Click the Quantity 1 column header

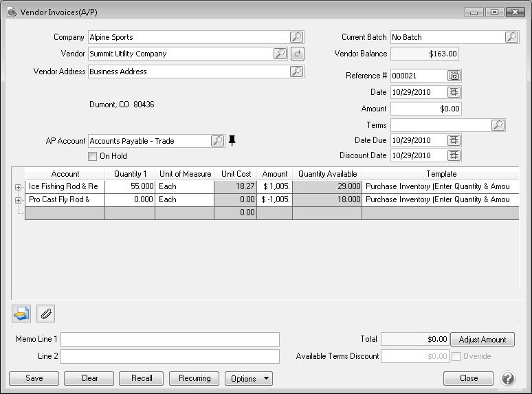(130, 174)
